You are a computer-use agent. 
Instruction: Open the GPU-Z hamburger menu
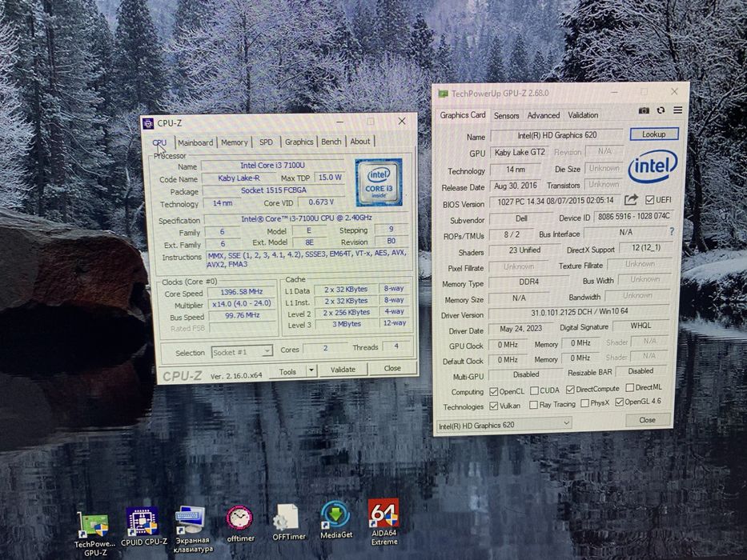[x=678, y=110]
